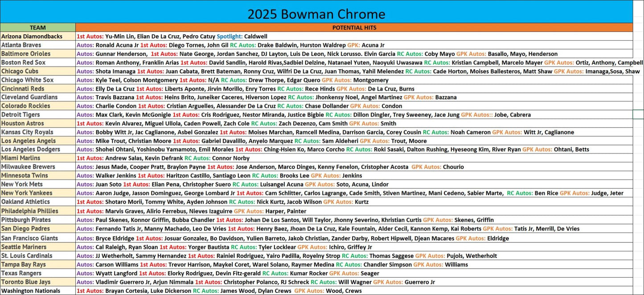Viewport: 644px width, 295px height.
Task: Select the San Francisco Giants team cell
Action: coord(38,238)
